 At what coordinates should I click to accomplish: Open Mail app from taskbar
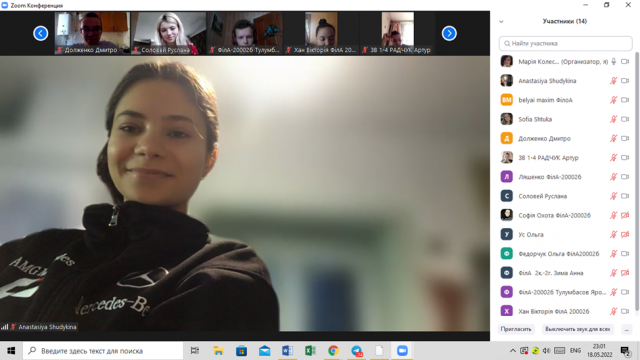[x=264, y=351]
